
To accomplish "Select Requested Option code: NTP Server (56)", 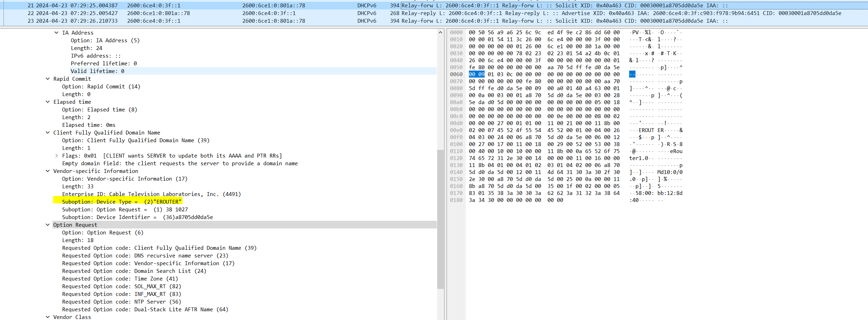I will [x=122, y=301].
